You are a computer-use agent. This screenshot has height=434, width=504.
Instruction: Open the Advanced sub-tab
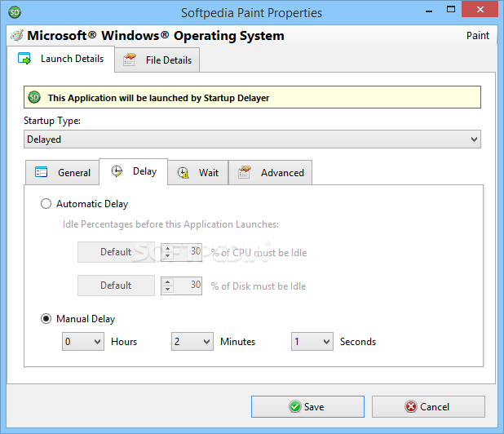coord(270,173)
